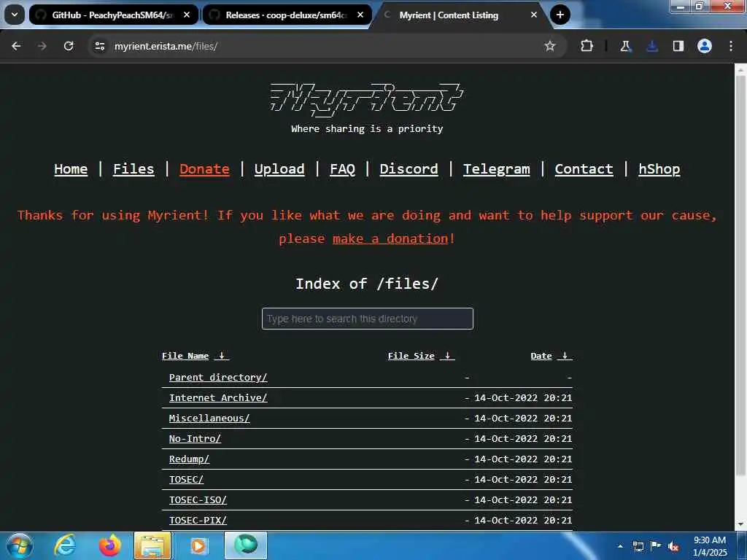Open the Discord link

tap(409, 169)
